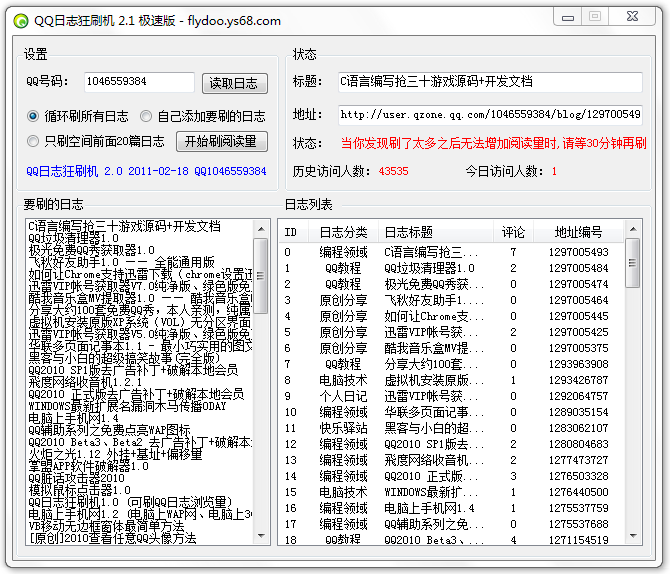Viewport: 670px width, 574px height.
Task: Sort by 评论 column header
Action: (513, 232)
